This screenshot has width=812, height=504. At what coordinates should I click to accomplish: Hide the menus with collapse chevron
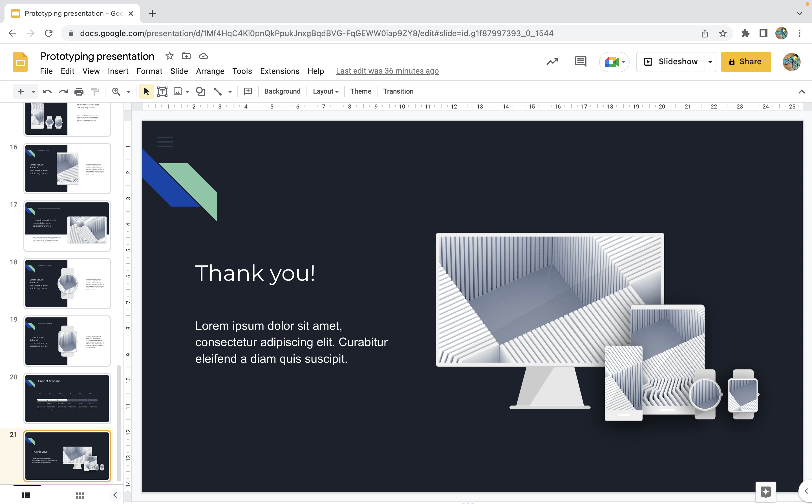(x=802, y=91)
